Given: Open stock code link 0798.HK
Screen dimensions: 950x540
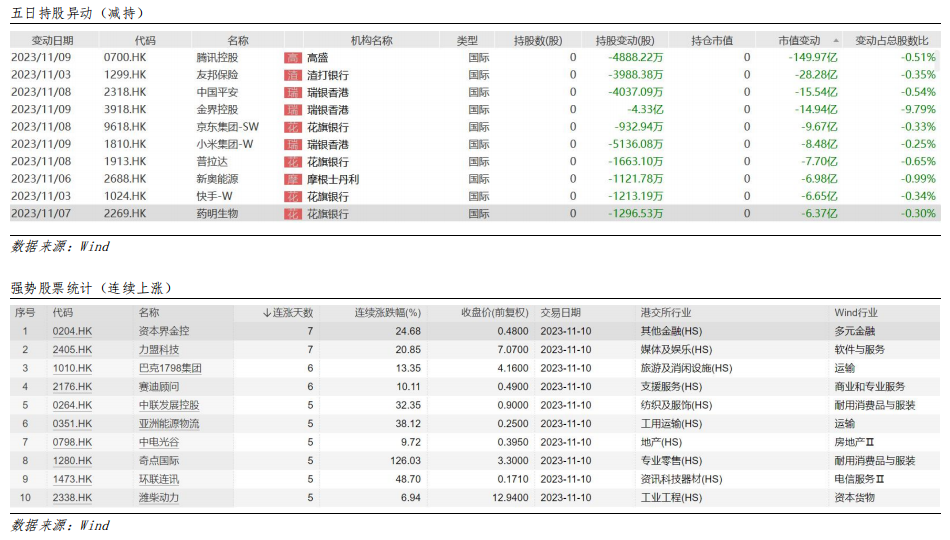Looking at the screenshot, I should [72, 442].
